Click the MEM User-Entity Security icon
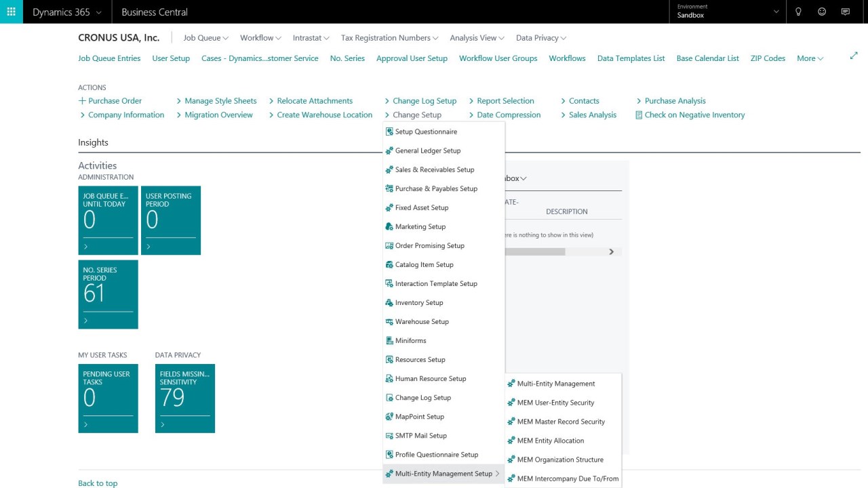This screenshot has width=868, height=488. [511, 403]
